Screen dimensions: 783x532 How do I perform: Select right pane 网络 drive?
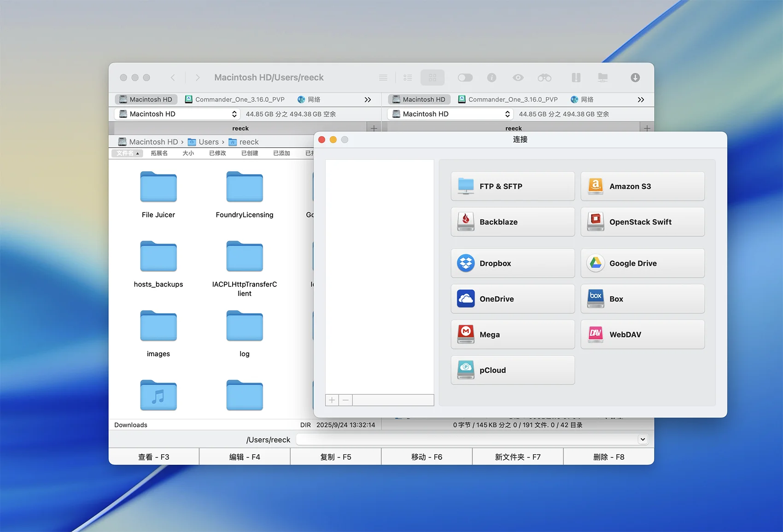(x=582, y=99)
